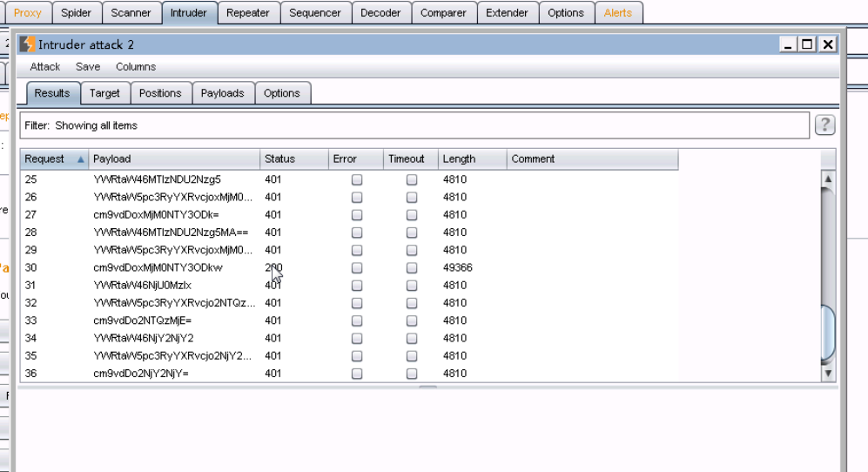Screen dimensions: 868x472
Task: Select request number 26 row
Action: (x=349, y=197)
